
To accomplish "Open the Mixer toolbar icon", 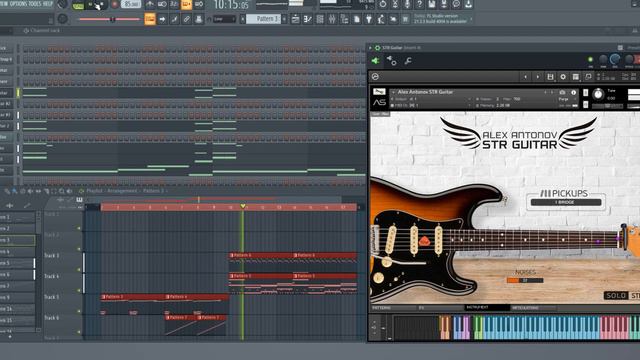I will click(332, 19).
